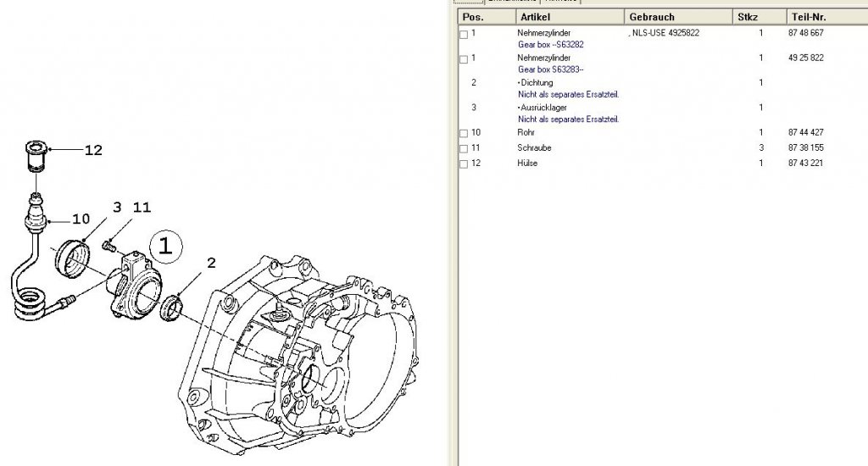This screenshot has width=868, height=466.
Task: Click position number 12 in the parts table
Action: tap(476, 164)
